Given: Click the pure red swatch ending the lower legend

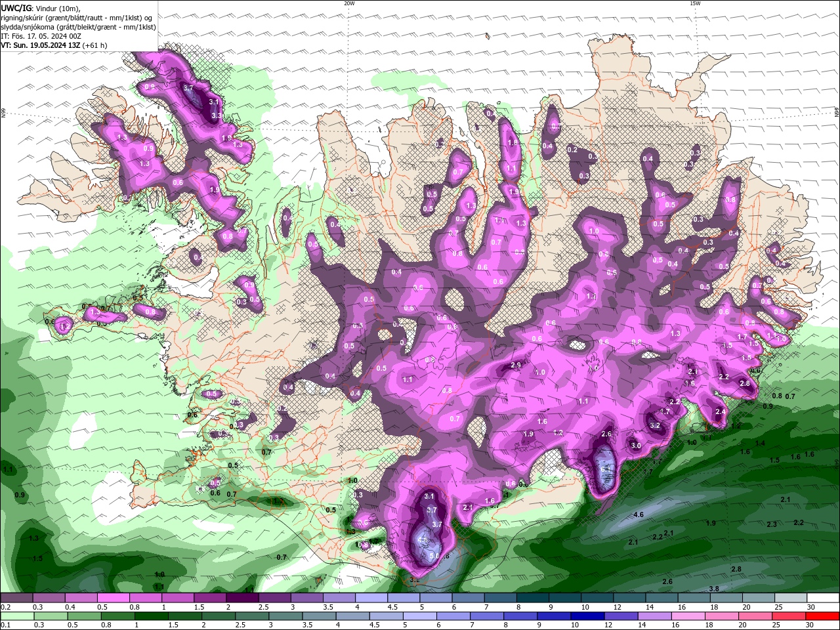Looking at the screenshot, I should pos(822,616).
